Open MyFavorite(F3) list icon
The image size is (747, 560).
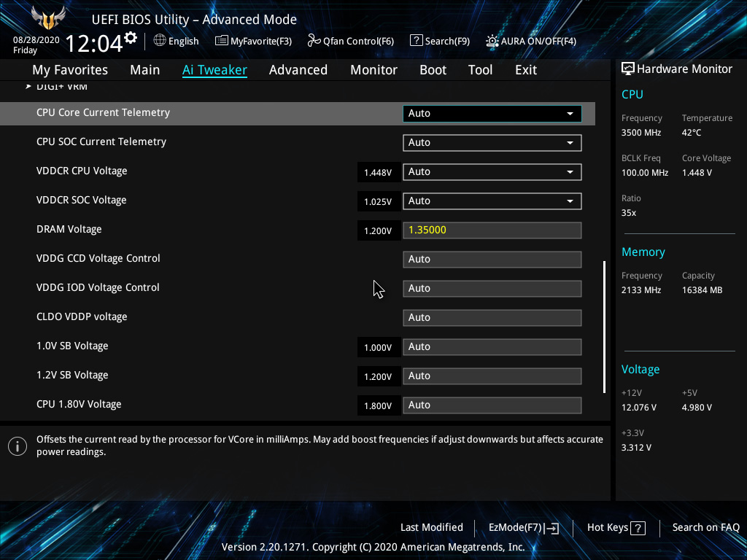point(221,41)
